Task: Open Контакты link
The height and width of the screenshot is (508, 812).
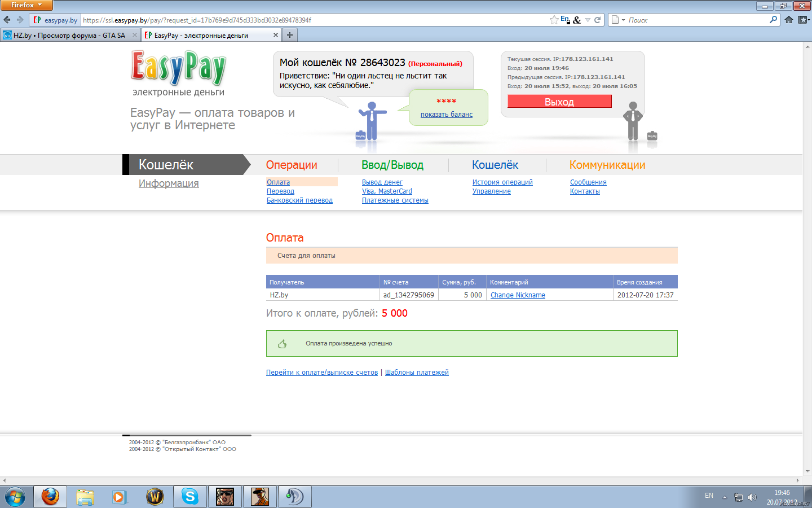Action: tap(585, 191)
